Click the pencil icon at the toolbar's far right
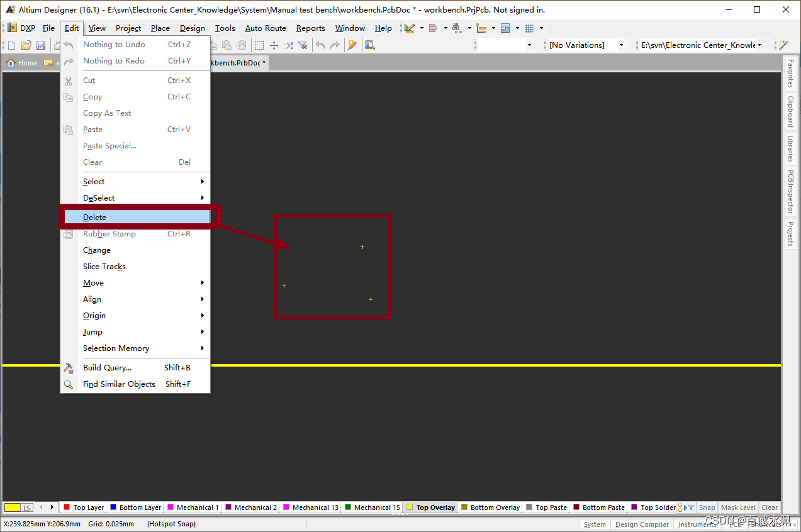This screenshot has width=801, height=532. tap(783, 45)
